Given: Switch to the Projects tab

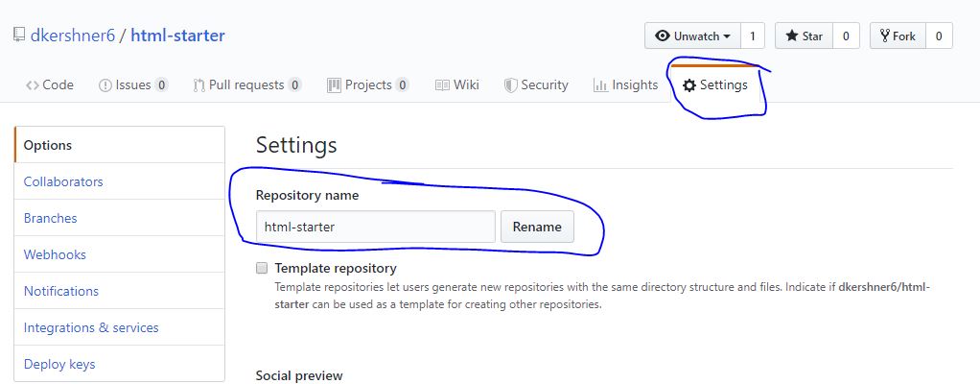Looking at the screenshot, I should [x=368, y=85].
